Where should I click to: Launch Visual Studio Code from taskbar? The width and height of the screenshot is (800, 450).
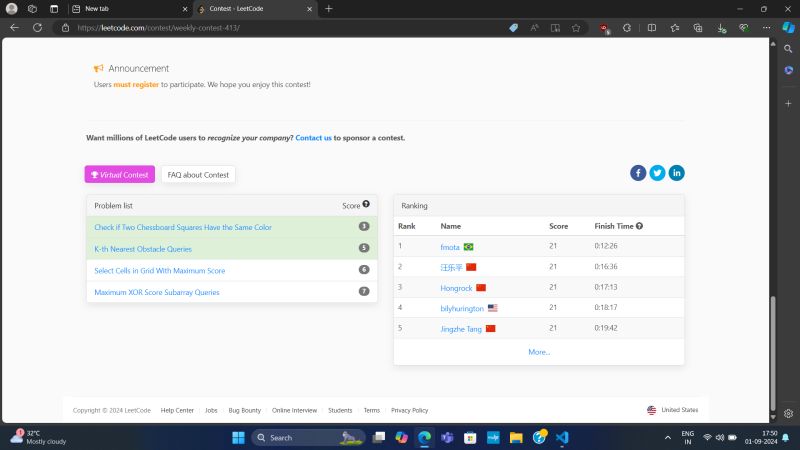click(x=562, y=438)
